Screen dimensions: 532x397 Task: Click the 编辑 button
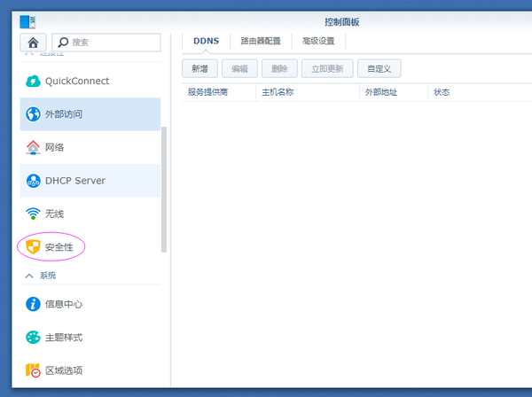point(239,69)
